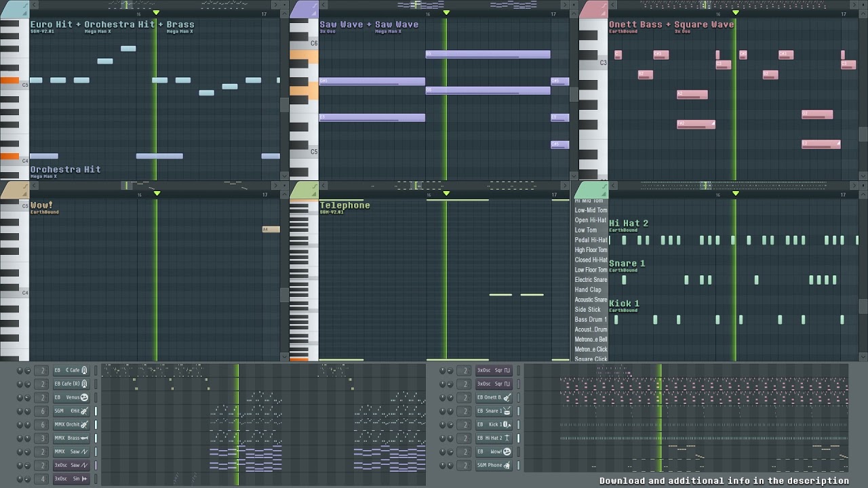
Task: Select the Hand Clap drum row label
Action: pos(588,289)
